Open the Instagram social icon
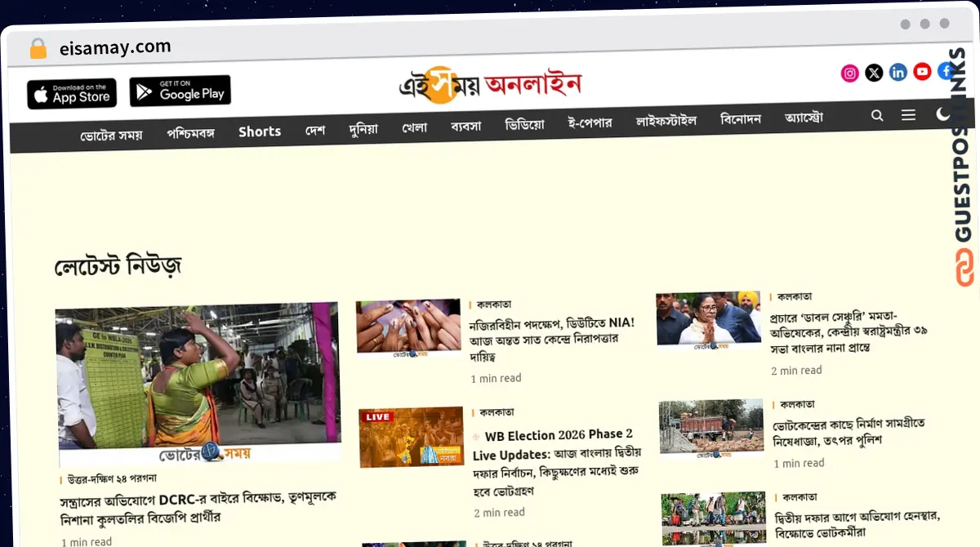The width and height of the screenshot is (980, 547). tap(849, 73)
